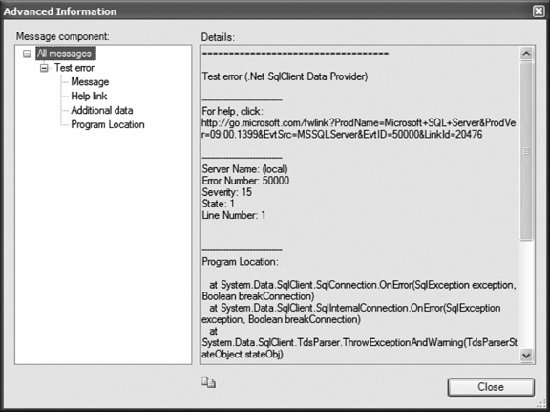Collapse the All messages tree node
Viewport: 550px width, 412px height.
pyautogui.click(x=27, y=54)
